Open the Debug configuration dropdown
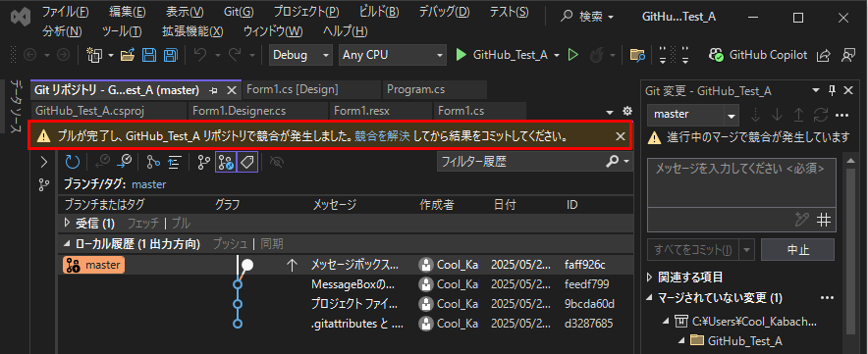Viewport: 868px width, 354px height. pos(301,55)
